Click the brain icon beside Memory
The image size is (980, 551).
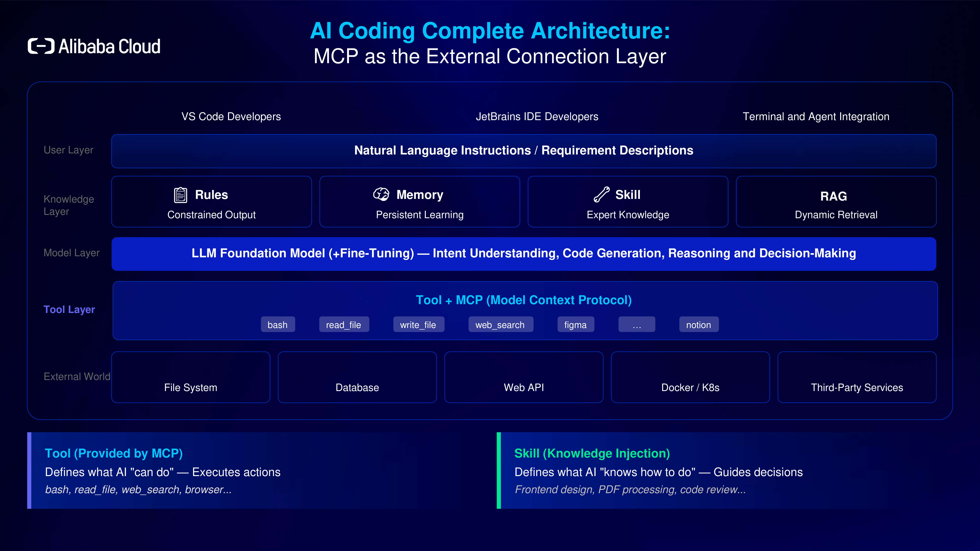click(381, 194)
